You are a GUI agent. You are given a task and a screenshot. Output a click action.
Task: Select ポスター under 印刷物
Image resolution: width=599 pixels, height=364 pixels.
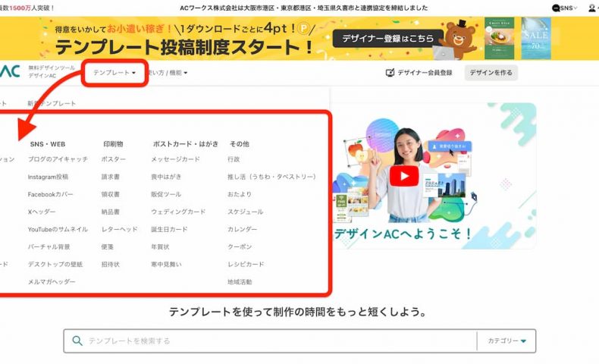pos(113,159)
